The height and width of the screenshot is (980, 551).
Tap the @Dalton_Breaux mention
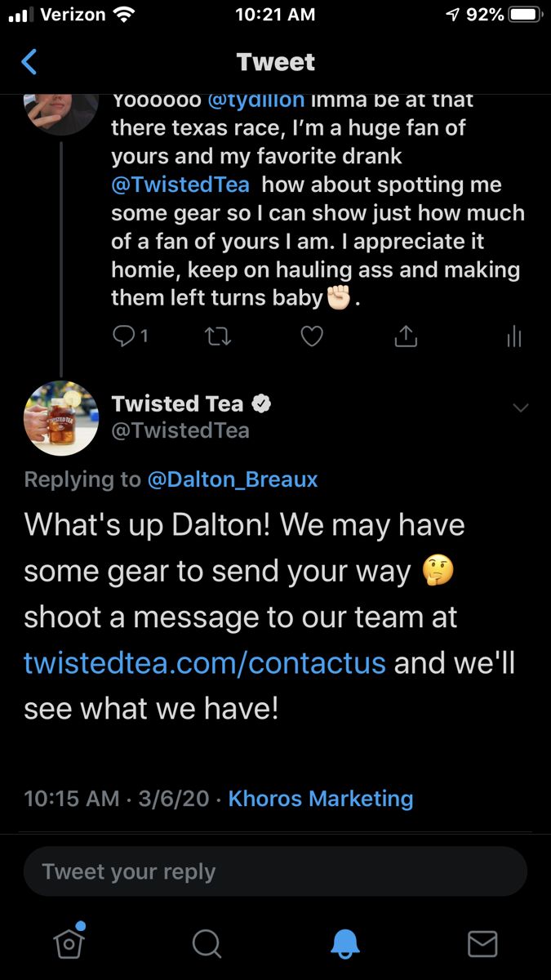pos(233,479)
